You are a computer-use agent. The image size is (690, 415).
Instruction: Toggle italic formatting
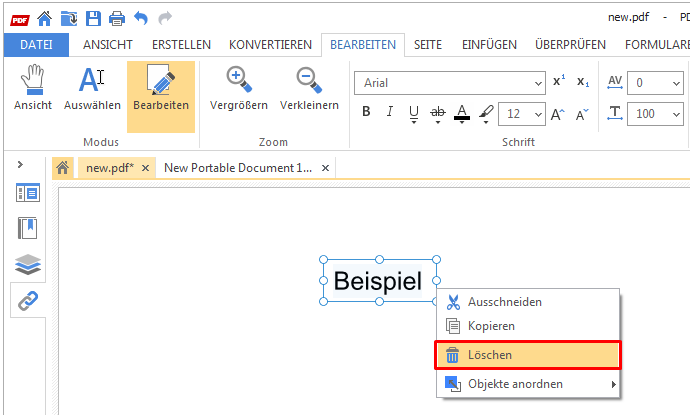click(x=390, y=113)
